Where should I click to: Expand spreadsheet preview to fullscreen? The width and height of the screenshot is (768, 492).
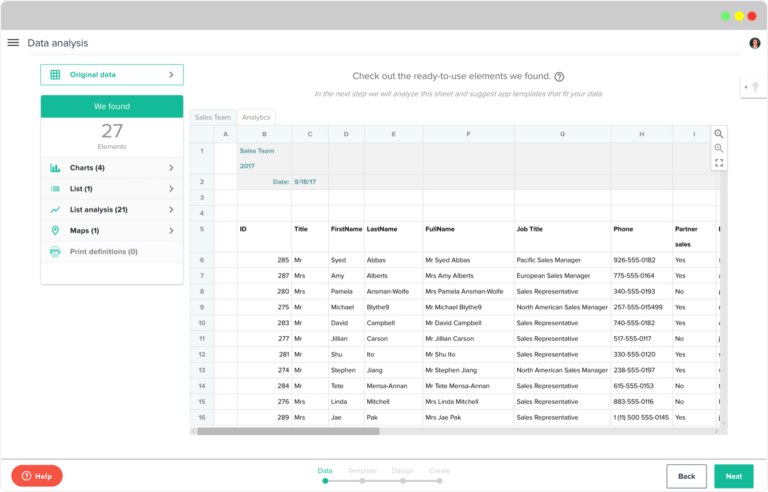(x=719, y=162)
